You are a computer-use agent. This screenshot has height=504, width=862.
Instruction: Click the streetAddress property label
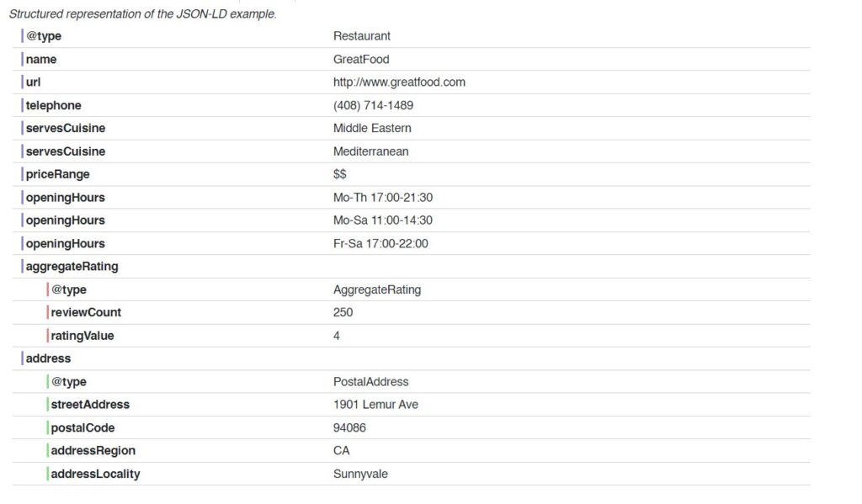(90, 405)
